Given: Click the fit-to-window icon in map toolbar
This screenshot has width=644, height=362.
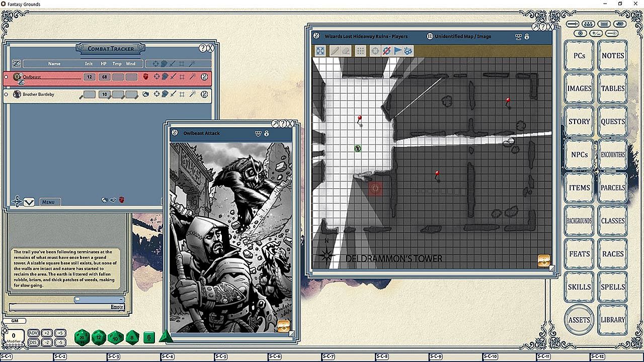Looking at the screenshot, I should 320,51.
